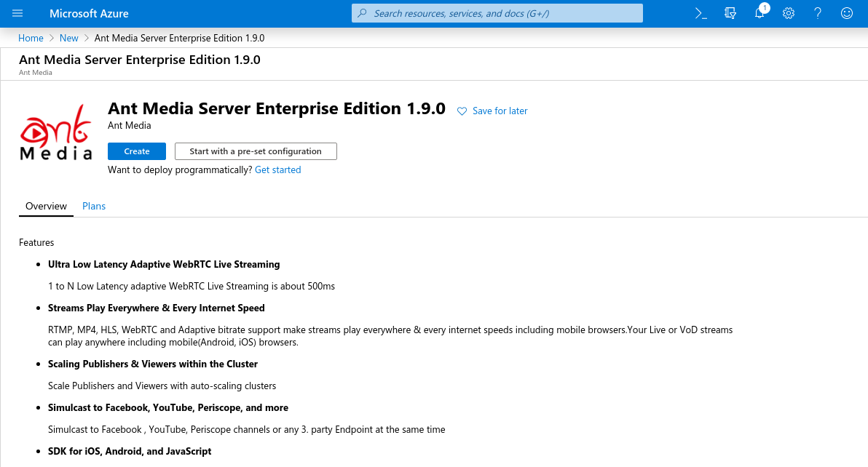
Task: Open the Azure portal hamburger menu
Action: pyautogui.click(x=17, y=13)
